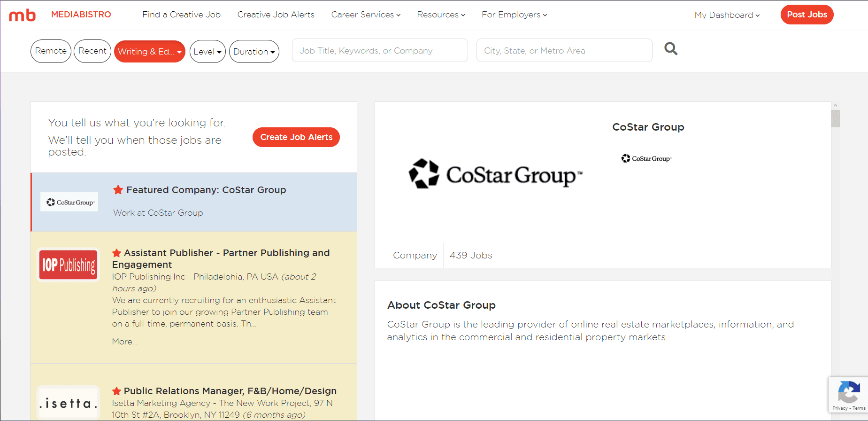This screenshot has width=868, height=421.
Task: Click the Post Jobs button
Action: tap(807, 15)
